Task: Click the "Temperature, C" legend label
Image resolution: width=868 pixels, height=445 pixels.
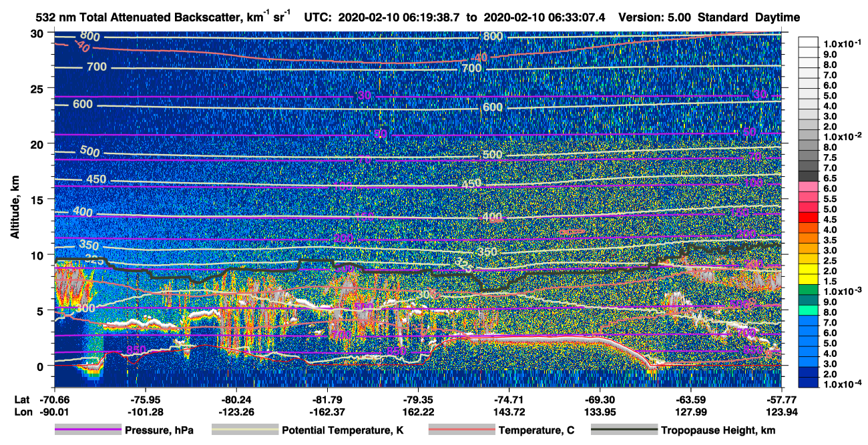Action: pos(536,431)
